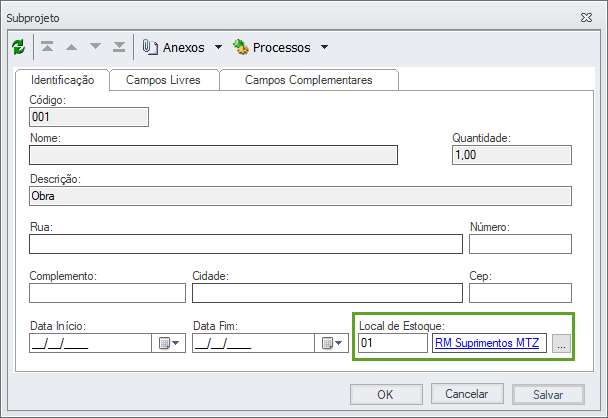Screen dimensions: 608x418
Task: Expand the Processos dropdown arrow
Action: click(x=324, y=47)
